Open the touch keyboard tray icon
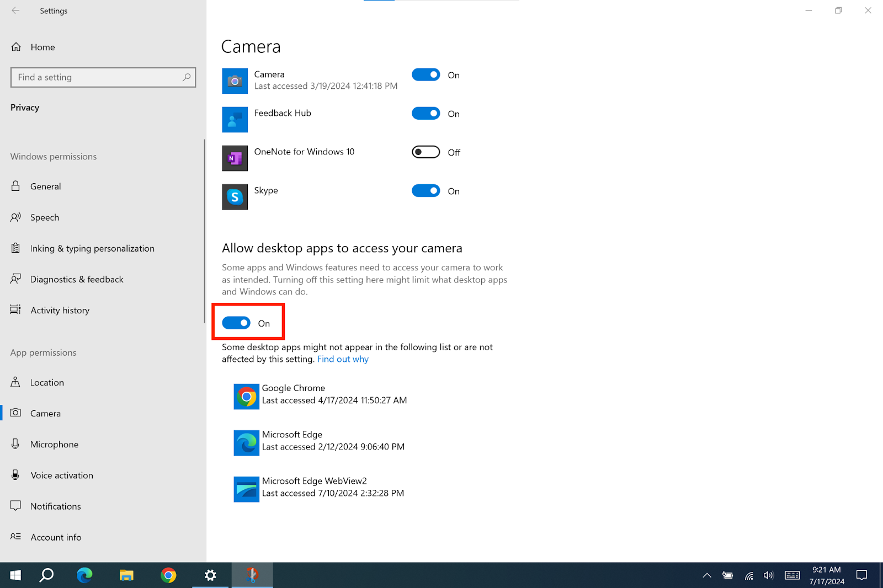Viewport: 883px width, 588px height. [792, 575]
